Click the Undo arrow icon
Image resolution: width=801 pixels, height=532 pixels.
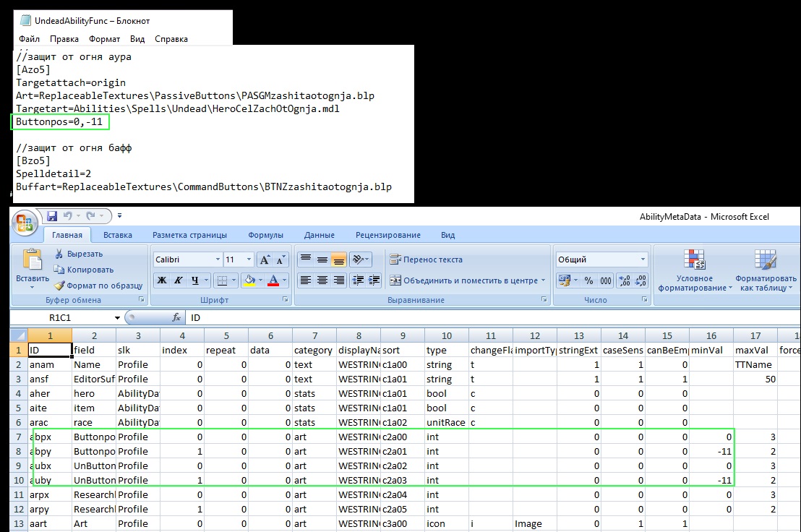[67, 216]
